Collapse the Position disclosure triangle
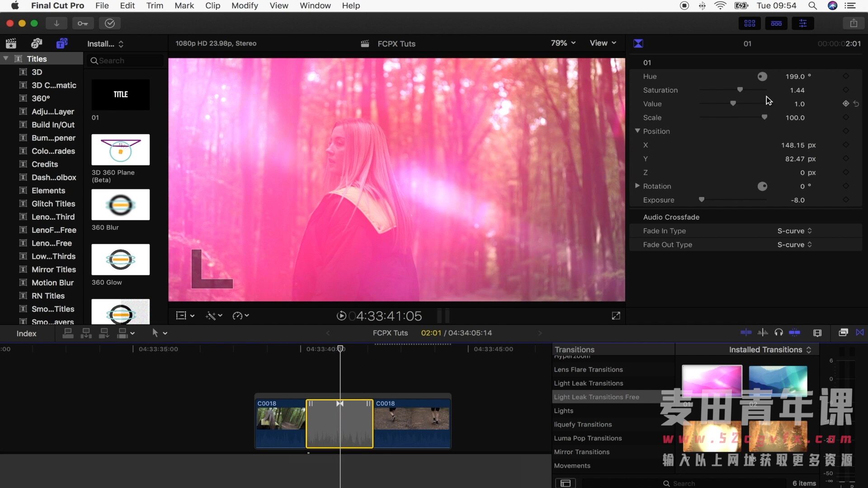The height and width of the screenshot is (488, 868). coord(637,131)
